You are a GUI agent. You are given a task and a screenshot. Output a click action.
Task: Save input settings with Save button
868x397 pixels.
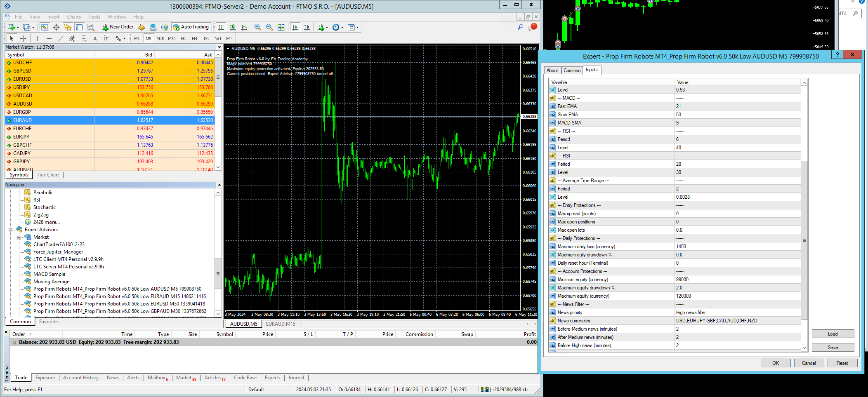pos(833,348)
